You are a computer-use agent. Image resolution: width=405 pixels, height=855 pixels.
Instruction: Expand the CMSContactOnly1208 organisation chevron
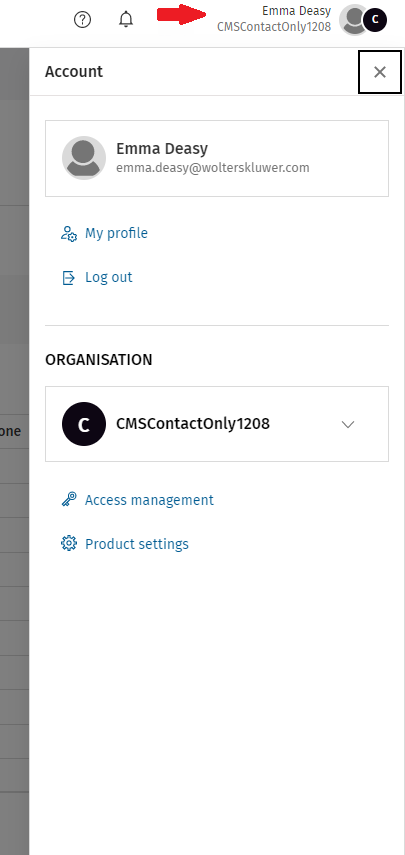(348, 424)
